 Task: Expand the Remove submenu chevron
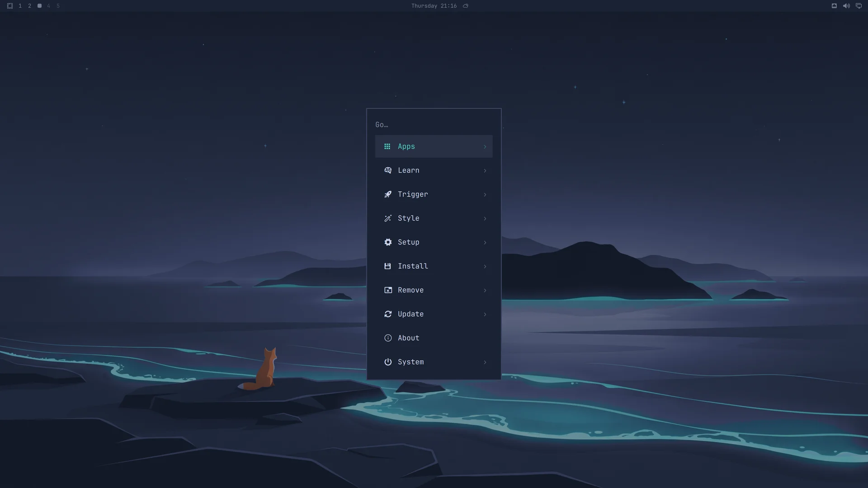(485, 290)
